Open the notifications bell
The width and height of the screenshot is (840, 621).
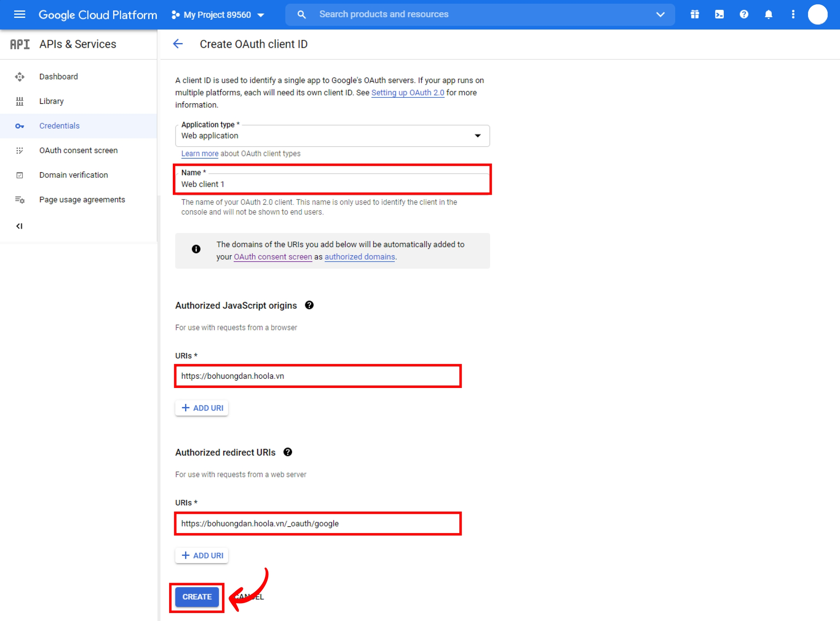(x=769, y=14)
